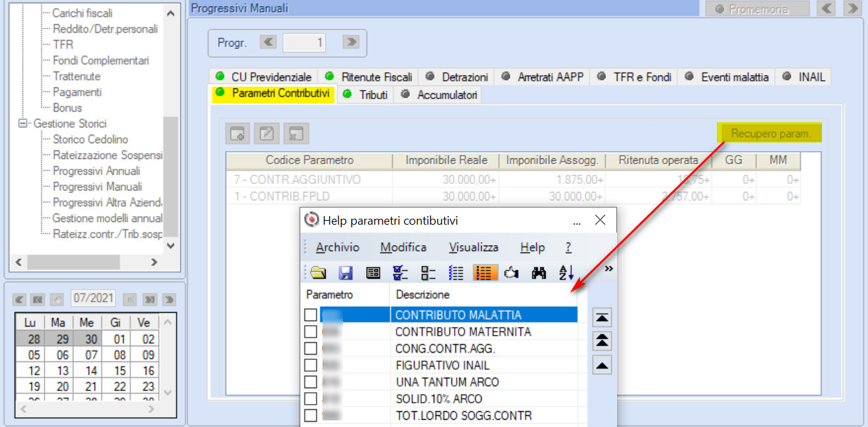The image size is (868, 427).
Task: Deselect all via the unchecked-list toolbar icon
Action: 428,273
